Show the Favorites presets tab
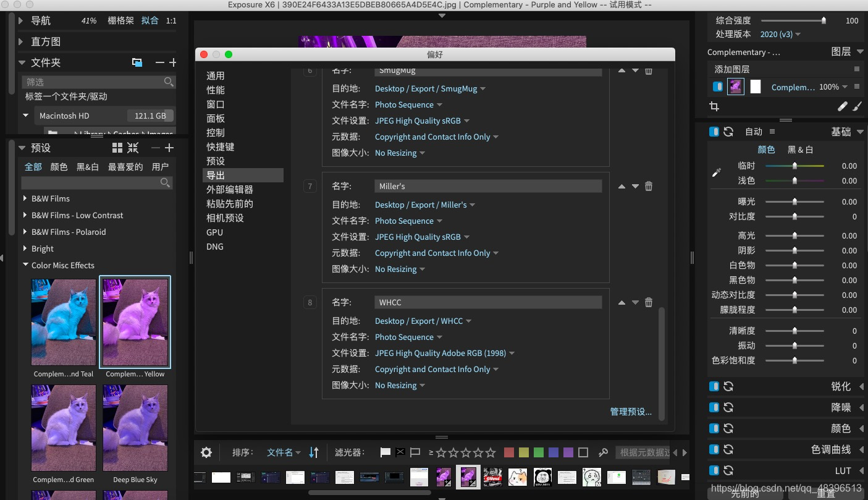The height and width of the screenshot is (500, 868). pyautogui.click(x=125, y=166)
